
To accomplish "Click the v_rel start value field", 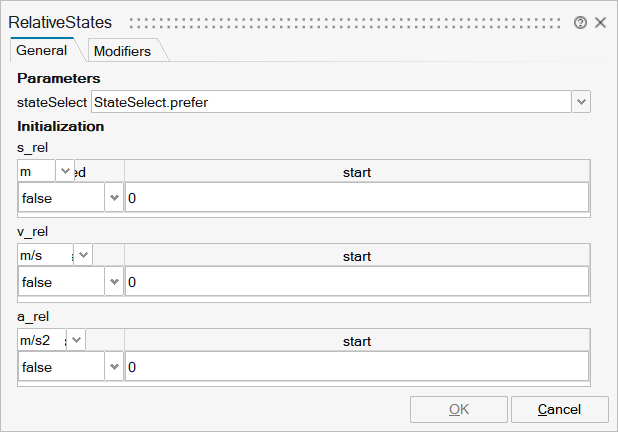I will 356,283.
